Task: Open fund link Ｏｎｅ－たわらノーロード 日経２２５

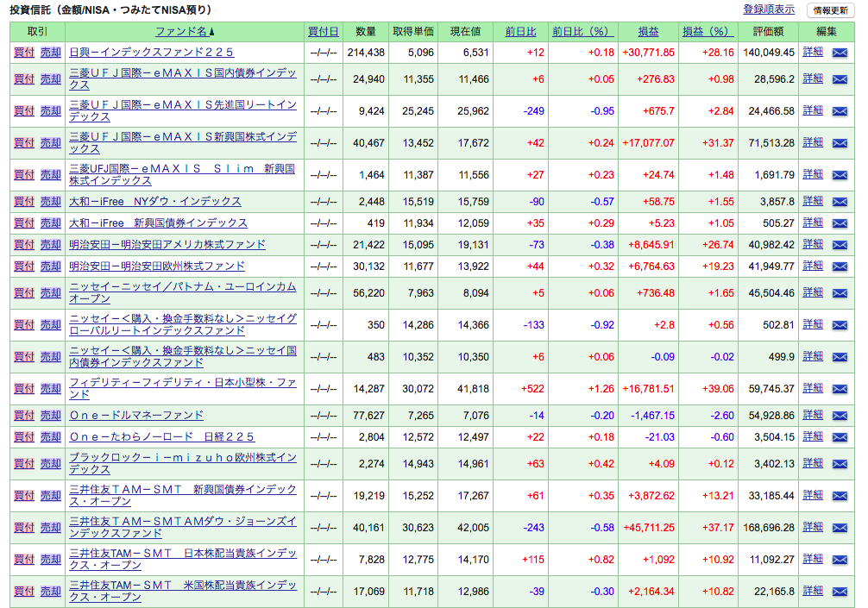Action: [x=161, y=437]
